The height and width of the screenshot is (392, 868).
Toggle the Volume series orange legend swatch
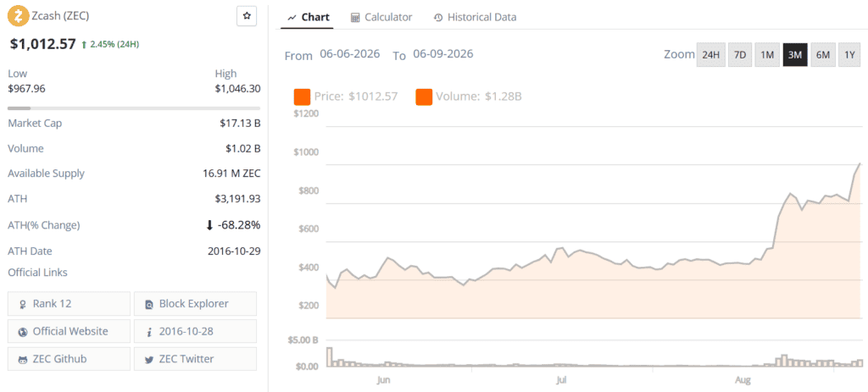click(x=424, y=97)
